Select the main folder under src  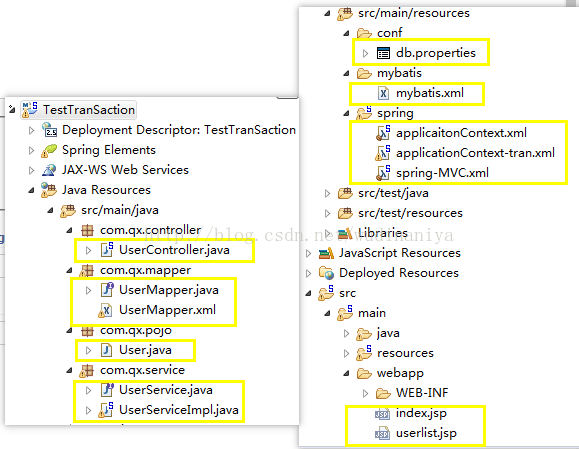372,313
